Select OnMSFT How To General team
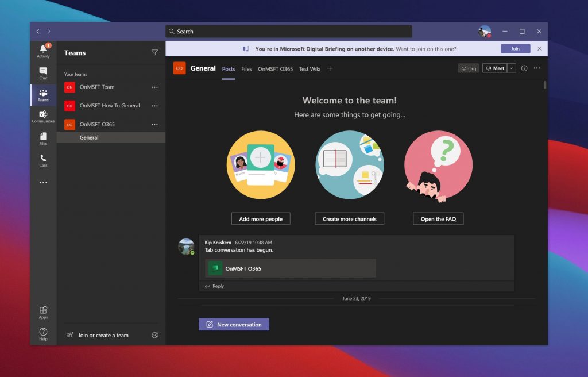The width and height of the screenshot is (588, 377). [111, 106]
